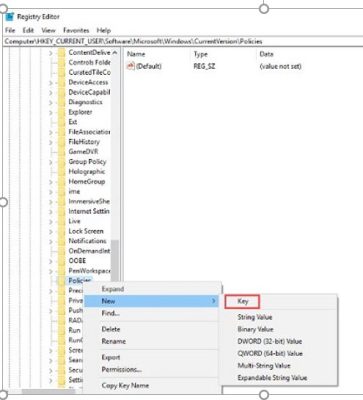Click the Internet Settings folder icon
The image size is (363, 400).
pos(62,211)
